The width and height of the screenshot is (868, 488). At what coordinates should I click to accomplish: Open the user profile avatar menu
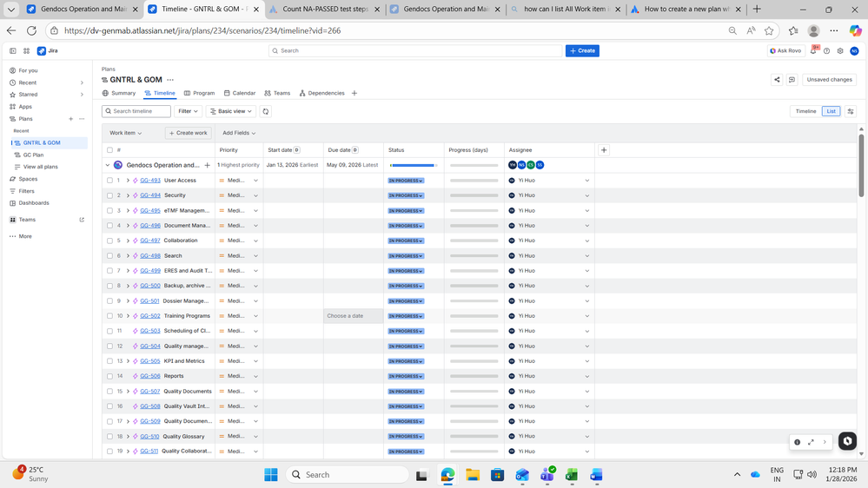click(854, 51)
